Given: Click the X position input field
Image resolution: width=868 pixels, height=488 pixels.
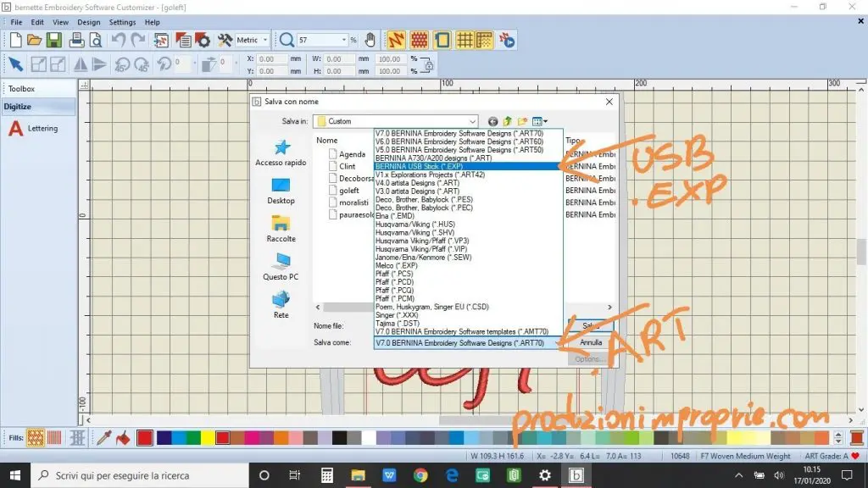Looking at the screenshot, I should 272,58.
